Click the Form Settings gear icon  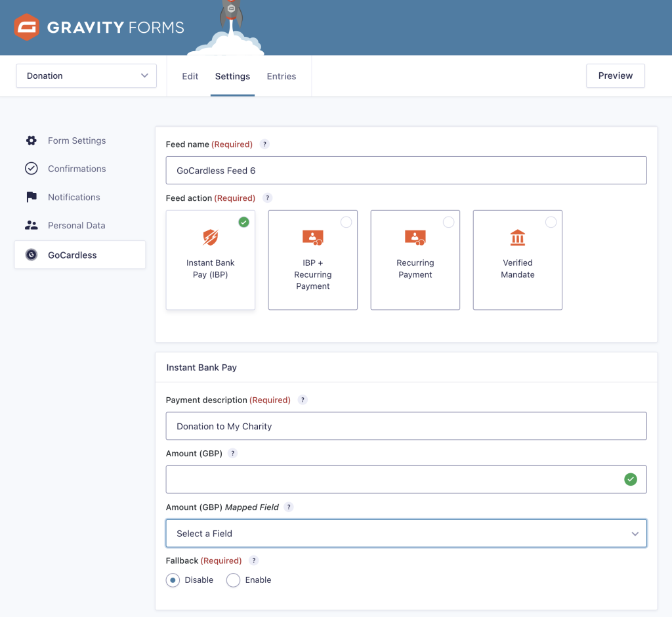(31, 140)
